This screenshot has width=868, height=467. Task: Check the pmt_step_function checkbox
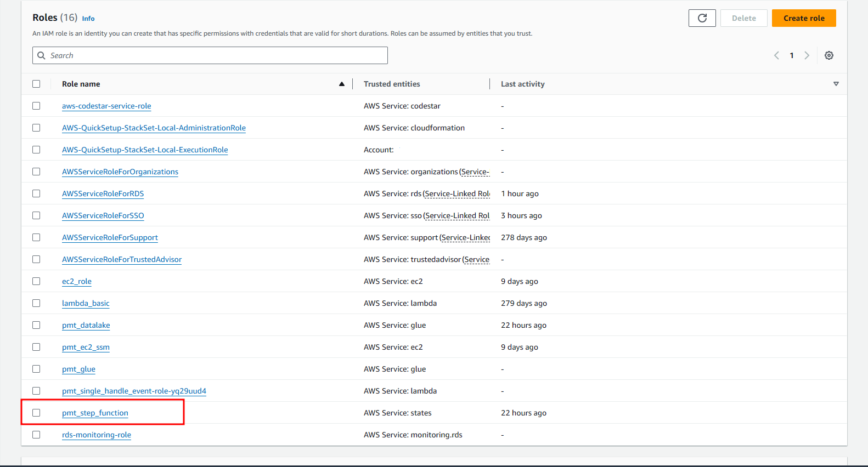(x=36, y=413)
